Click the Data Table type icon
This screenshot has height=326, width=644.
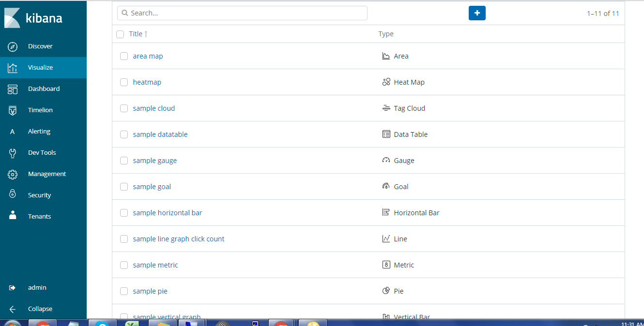click(x=386, y=134)
